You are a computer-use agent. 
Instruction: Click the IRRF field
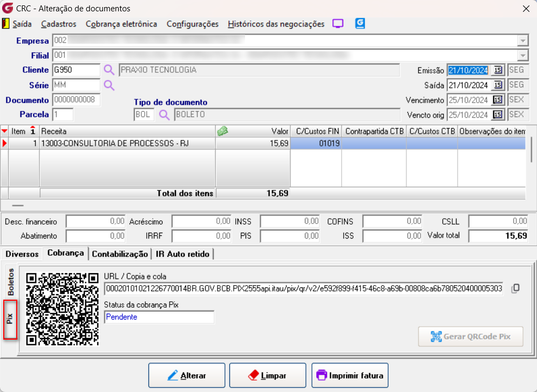[x=201, y=236]
